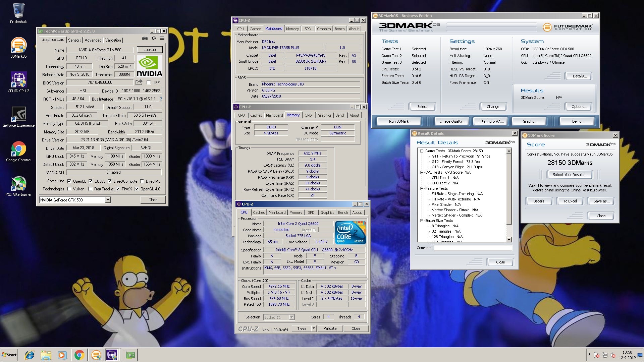The height and width of the screenshot is (362, 644).
Task: Click scroll down arrow in Result Details list
Action: click(x=509, y=240)
